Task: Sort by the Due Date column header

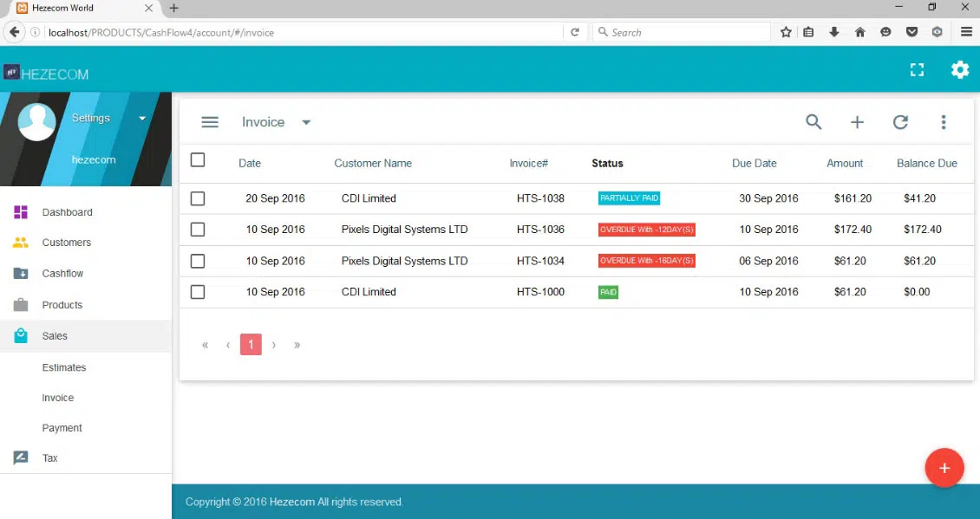Action: (754, 163)
